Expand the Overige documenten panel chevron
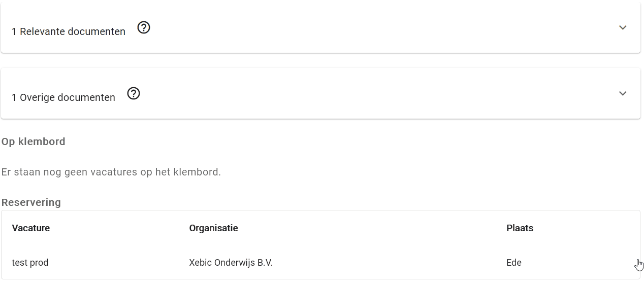644x287 pixels. (623, 93)
